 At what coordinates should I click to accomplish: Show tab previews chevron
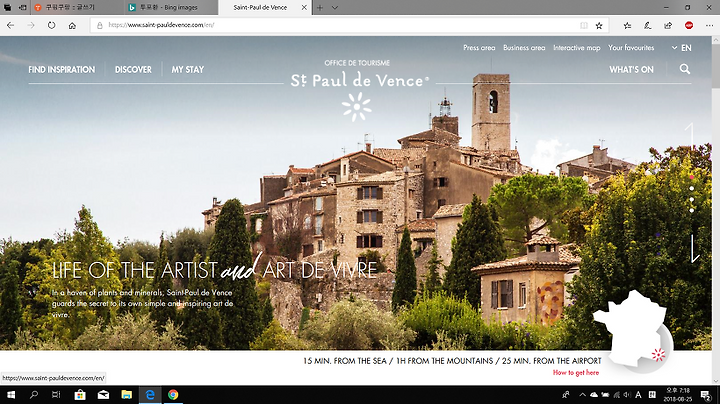335,7
